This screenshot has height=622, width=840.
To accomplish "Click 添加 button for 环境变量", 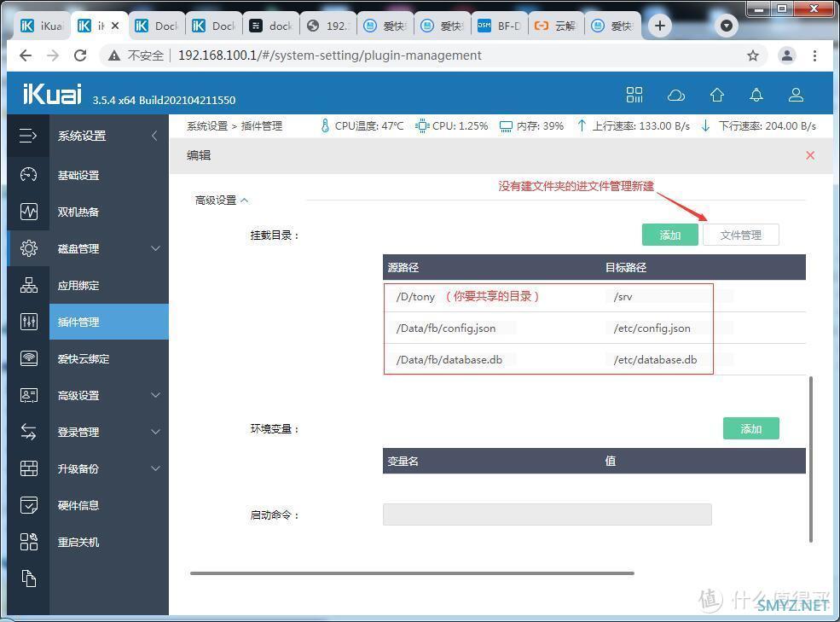I will [750, 428].
